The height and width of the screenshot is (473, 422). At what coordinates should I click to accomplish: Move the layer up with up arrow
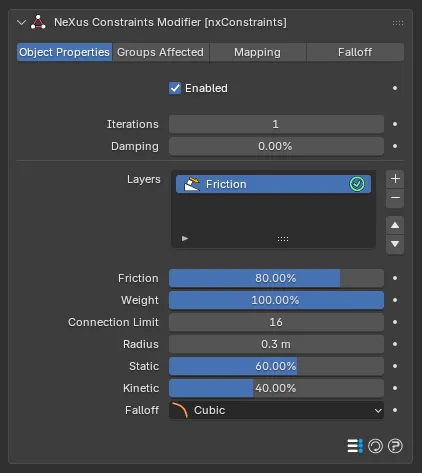395,225
